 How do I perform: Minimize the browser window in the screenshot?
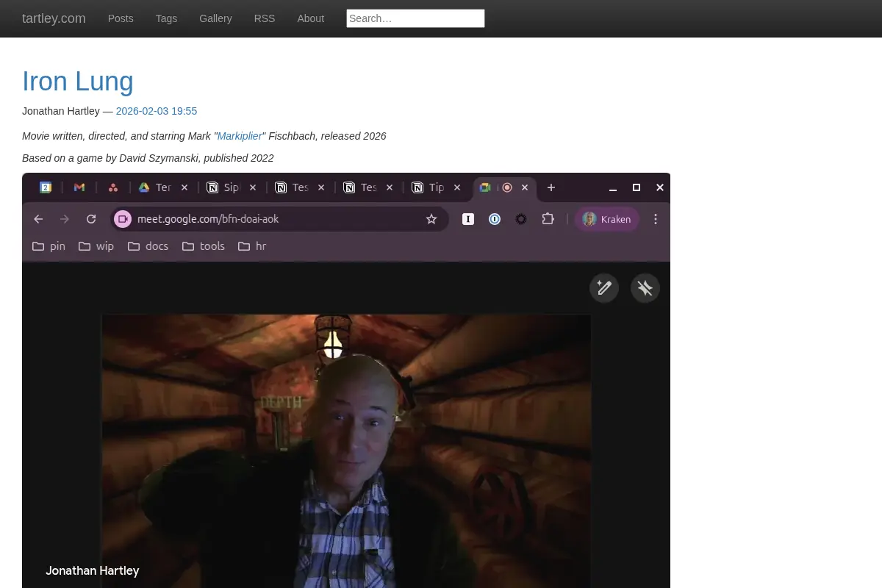[x=613, y=188]
